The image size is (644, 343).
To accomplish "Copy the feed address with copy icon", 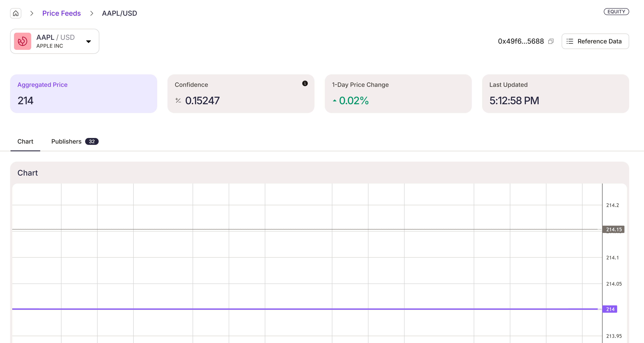I will (x=551, y=41).
